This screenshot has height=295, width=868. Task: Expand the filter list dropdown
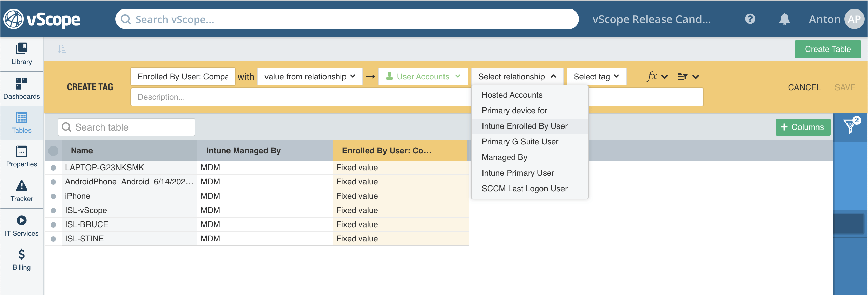[x=688, y=77]
